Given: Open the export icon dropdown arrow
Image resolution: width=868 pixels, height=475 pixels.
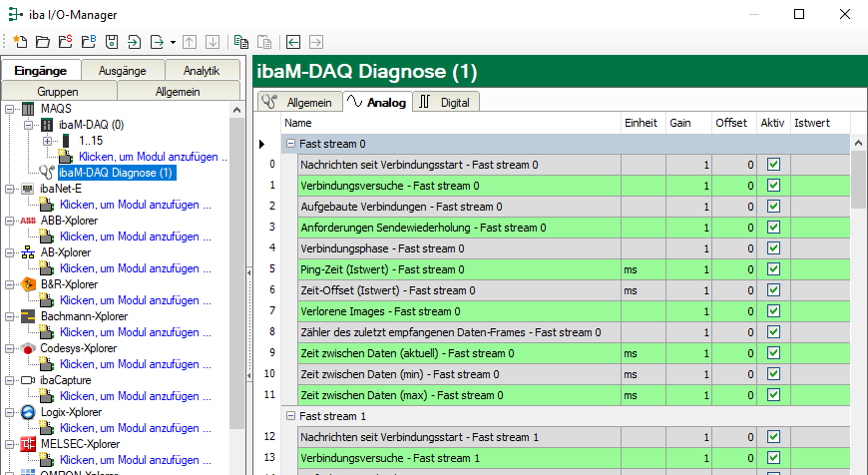Looking at the screenshot, I should pos(173,42).
